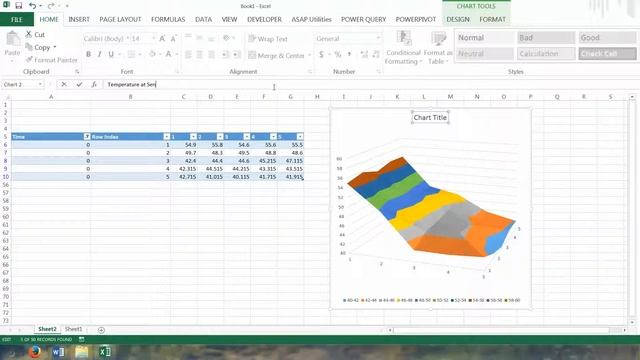
Task: Apply percent style
Action: pyautogui.click(x=338, y=54)
